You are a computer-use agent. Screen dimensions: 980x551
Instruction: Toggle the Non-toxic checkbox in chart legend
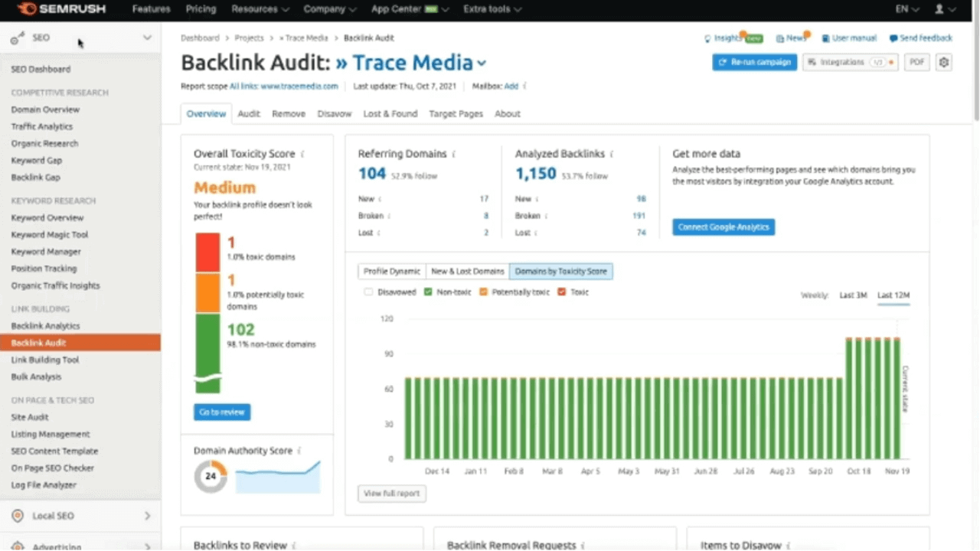[429, 292]
